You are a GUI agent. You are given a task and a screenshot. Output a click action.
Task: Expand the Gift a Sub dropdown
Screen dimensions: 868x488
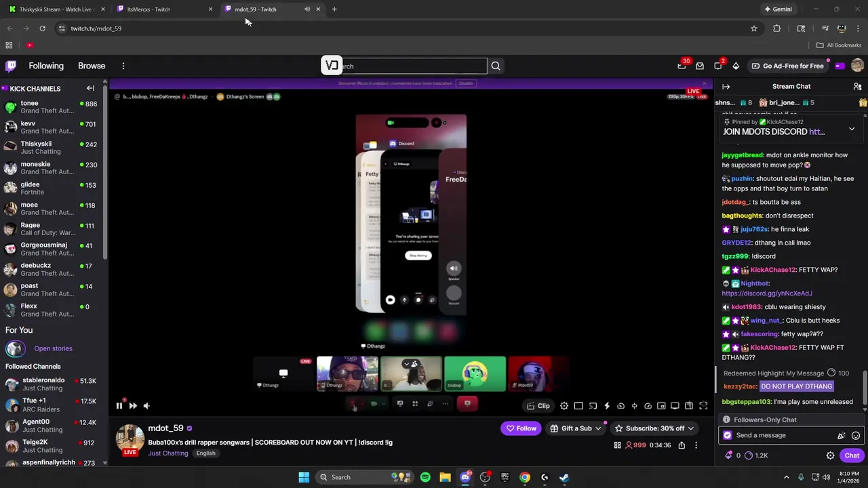tap(599, 428)
